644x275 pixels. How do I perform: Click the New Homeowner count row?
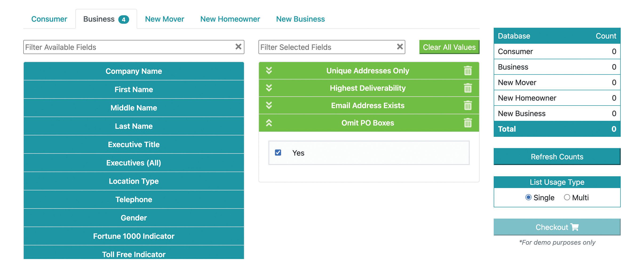557,98
